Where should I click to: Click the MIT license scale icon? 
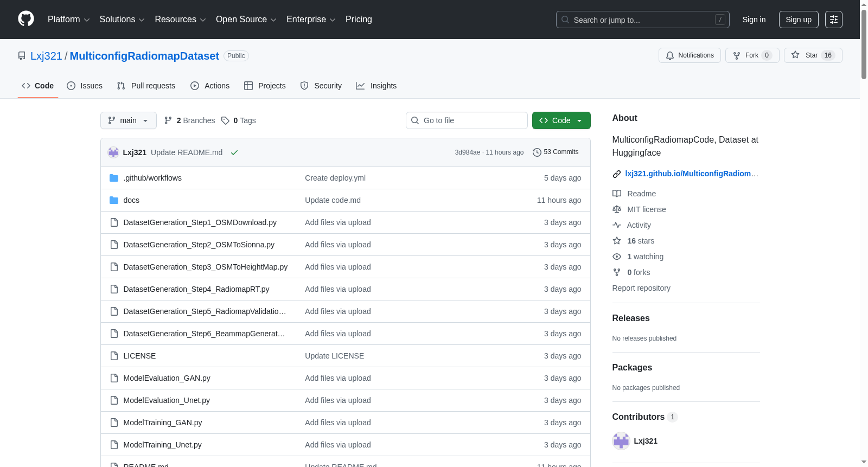pos(617,209)
